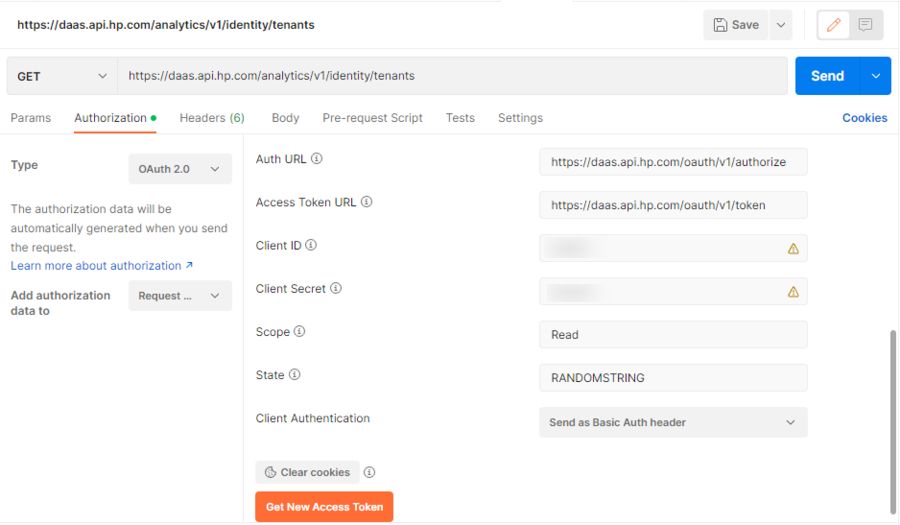Viewport: 900px width, 525px height.
Task: Click the Save button
Action: point(736,25)
